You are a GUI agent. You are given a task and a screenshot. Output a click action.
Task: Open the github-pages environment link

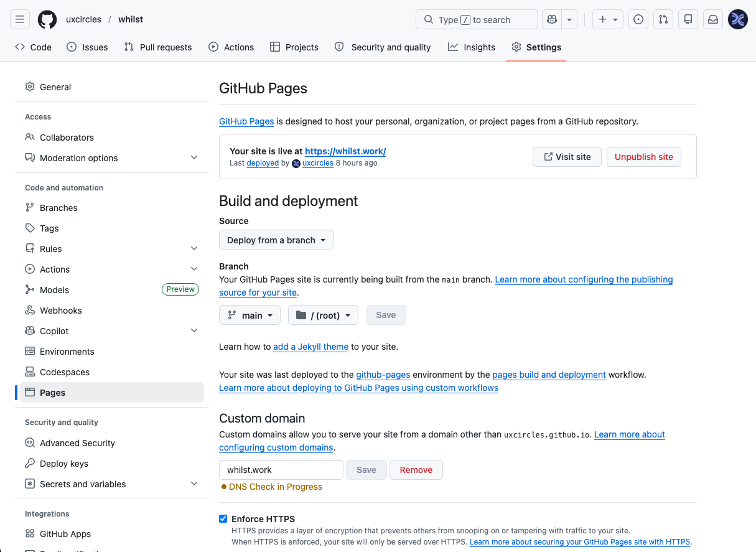click(383, 375)
